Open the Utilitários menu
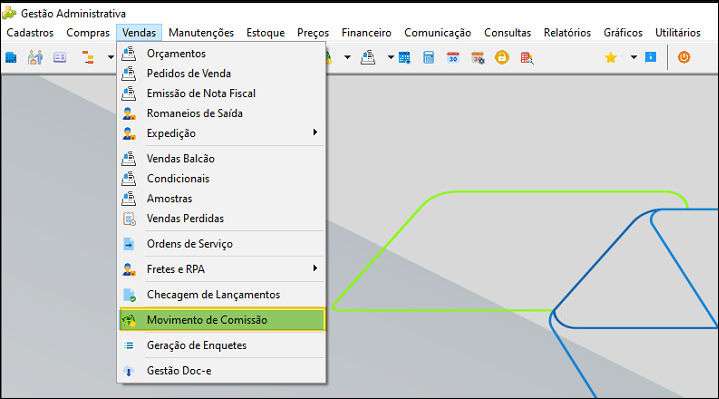719x399 pixels. point(678,33)
